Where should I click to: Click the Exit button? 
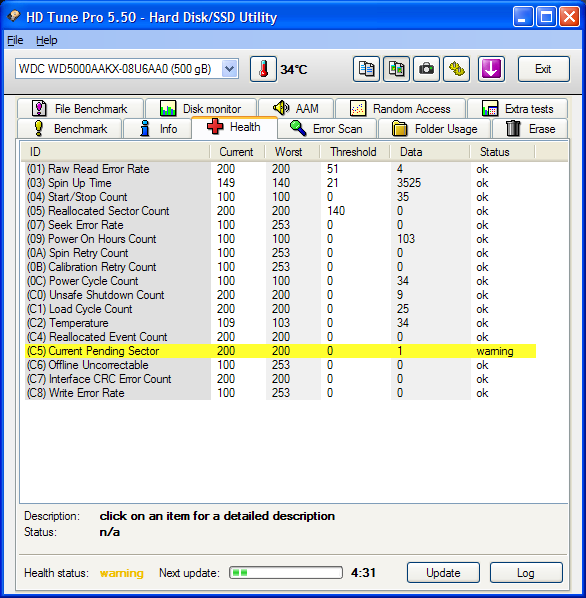click(544, 69)
